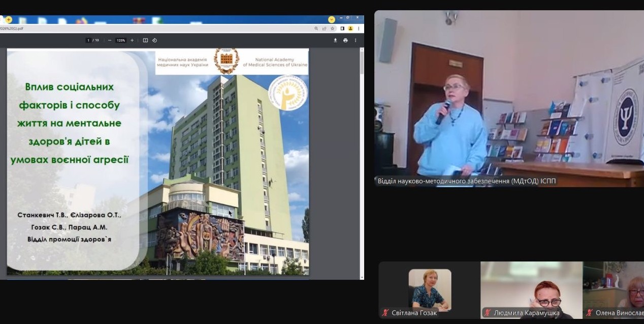Zoom in the PDF with plus button
The width and height of the screenshot is (644, 324).
[132, 40]
